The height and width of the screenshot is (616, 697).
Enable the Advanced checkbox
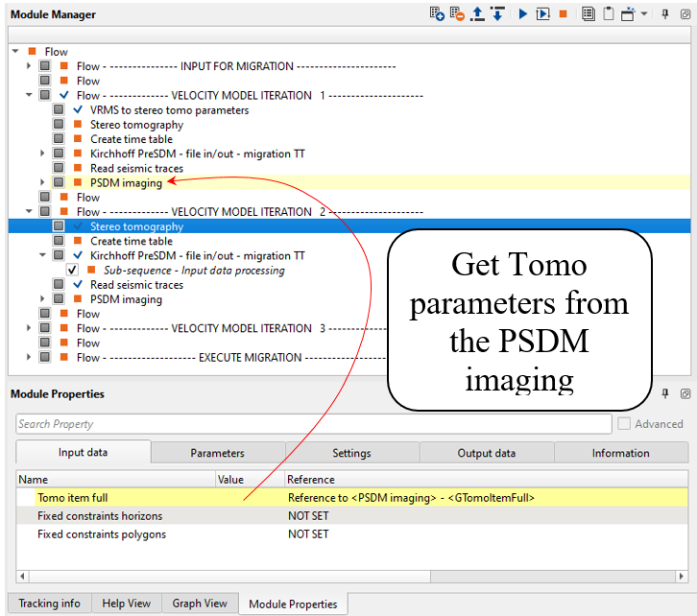625,424
